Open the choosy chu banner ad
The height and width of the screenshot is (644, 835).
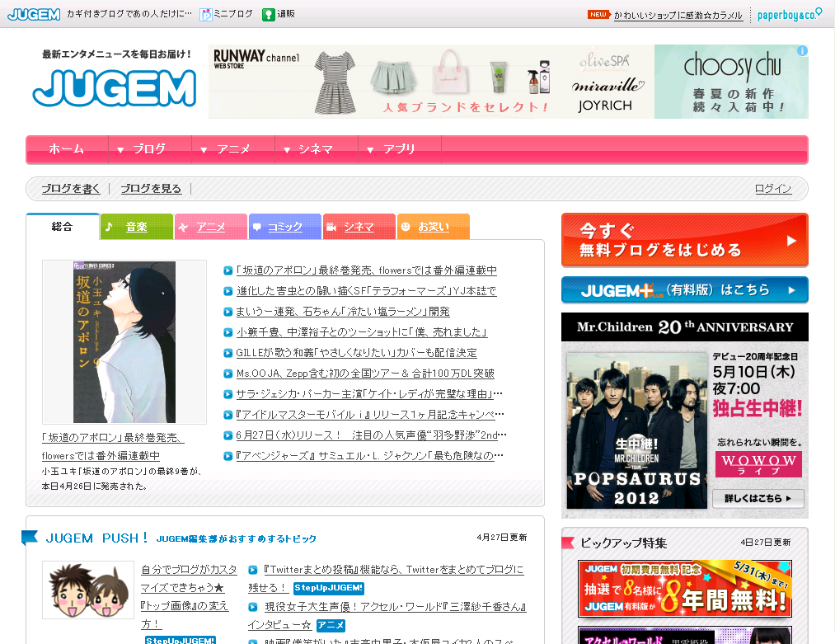pos(731,82)
